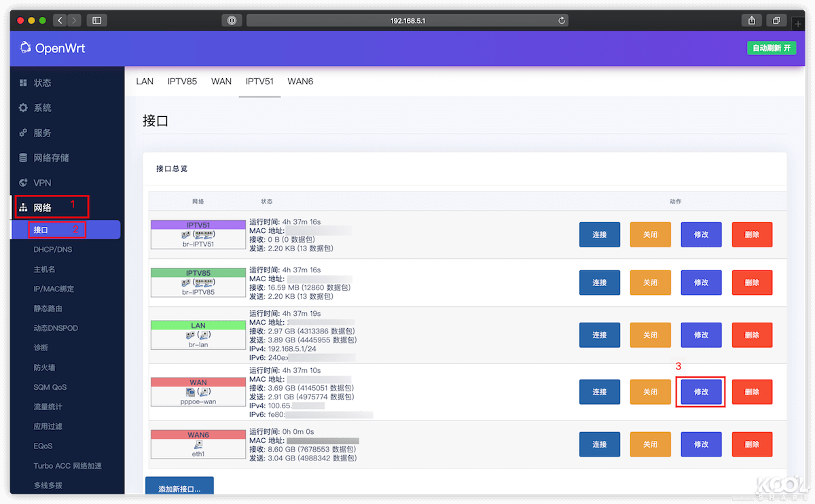Screen dimensions: 815x504
Task: Collapse the expanded 网络 submenu
Action: tap(41, 206)
